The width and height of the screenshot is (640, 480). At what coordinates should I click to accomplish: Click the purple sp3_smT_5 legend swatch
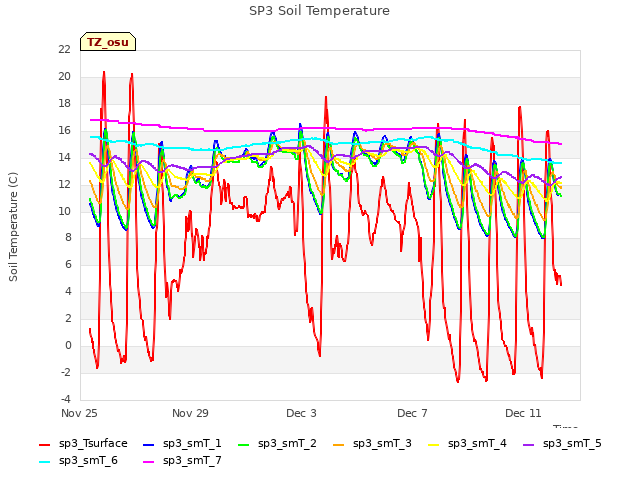[529, 444]
